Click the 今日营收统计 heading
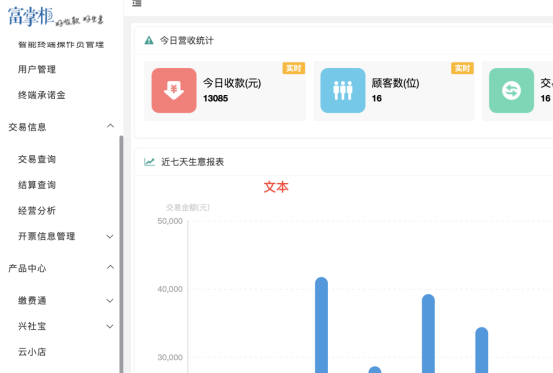This screenshot has width=553, height=373. (x=187, y=41)
